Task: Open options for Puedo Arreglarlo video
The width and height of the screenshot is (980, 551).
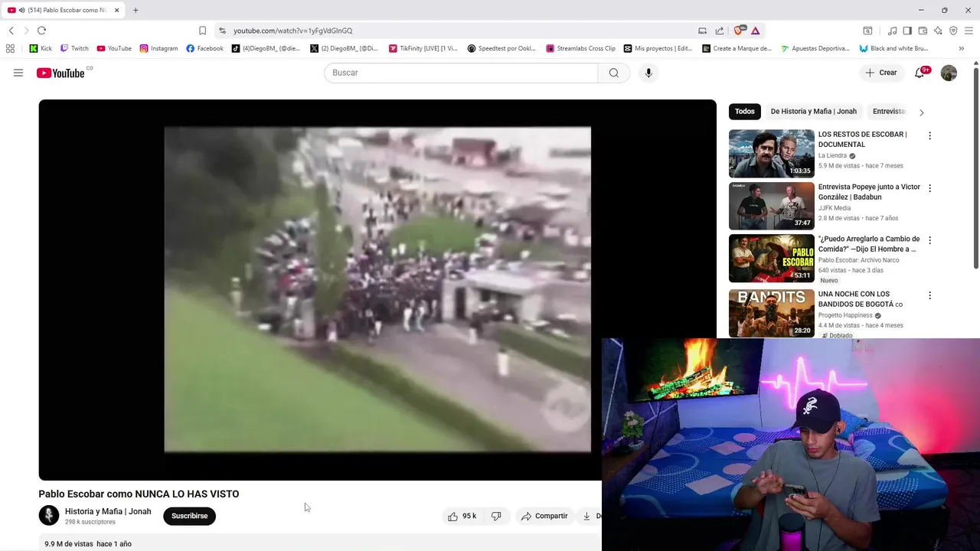Action: pyautogui.click(x=929, y=240)
